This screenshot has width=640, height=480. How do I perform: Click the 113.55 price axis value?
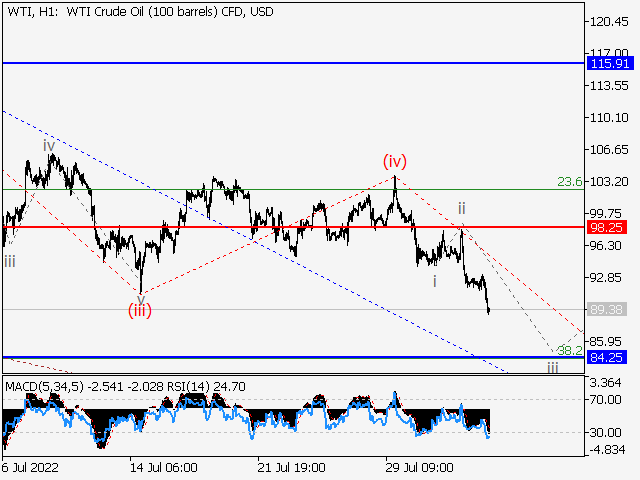coord(609,86)
